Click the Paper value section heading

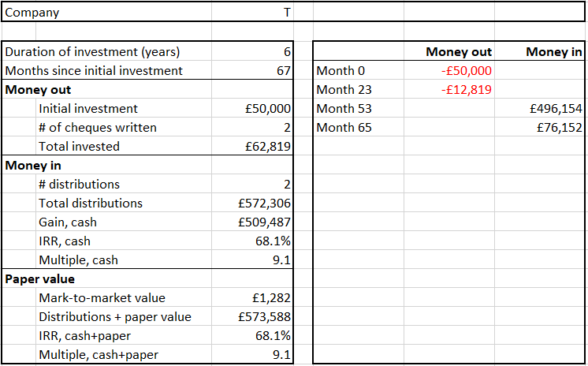pos(40,279)
